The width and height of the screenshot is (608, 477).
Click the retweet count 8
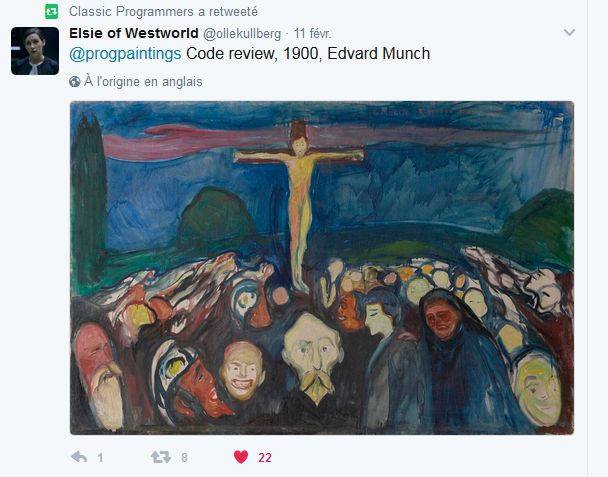point(184,458)
